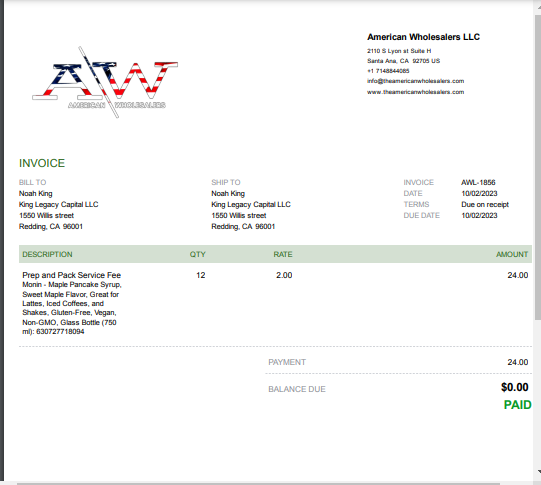Click the terms value Due on receipt
The width and height of the screenshot is (541, 485).
click(x=485, y=205)
